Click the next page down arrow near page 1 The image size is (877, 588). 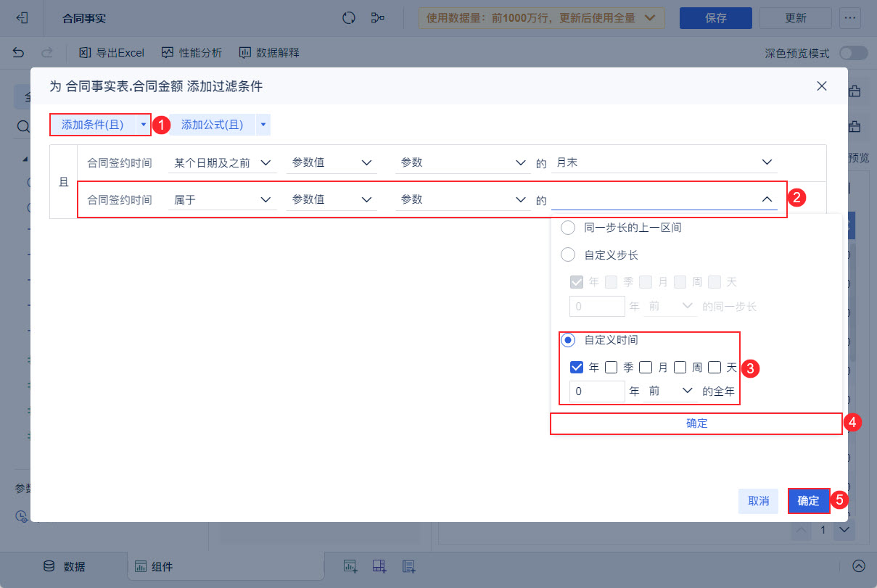point(844,531)
